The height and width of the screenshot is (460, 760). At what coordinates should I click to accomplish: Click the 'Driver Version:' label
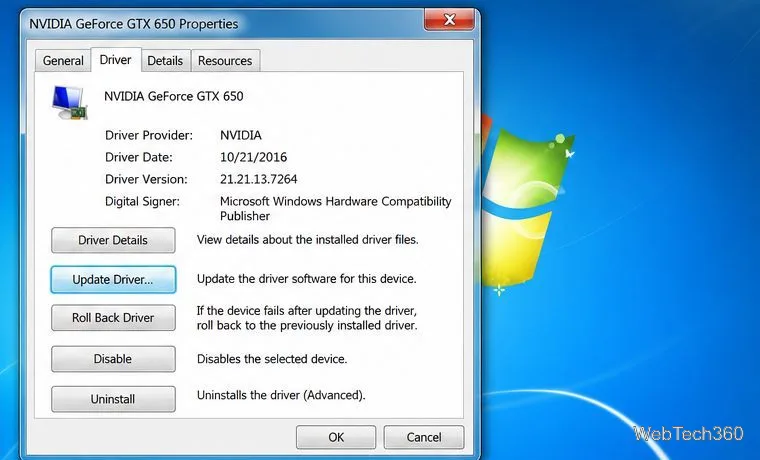[x=146, y=179]
